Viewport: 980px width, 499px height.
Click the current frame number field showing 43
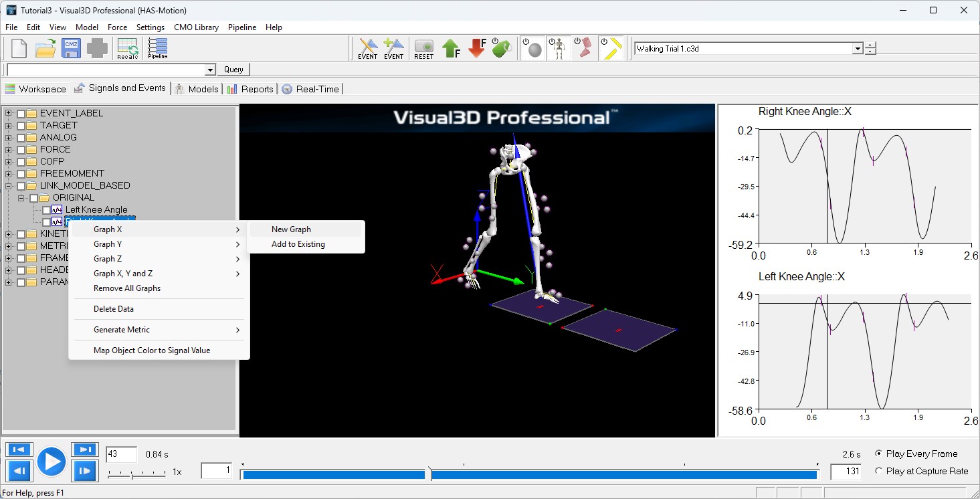[121, 454]
